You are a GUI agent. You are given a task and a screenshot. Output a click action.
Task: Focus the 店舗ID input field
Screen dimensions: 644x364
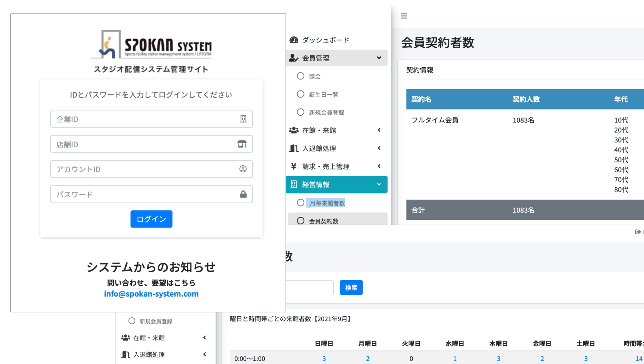[151, 144]
